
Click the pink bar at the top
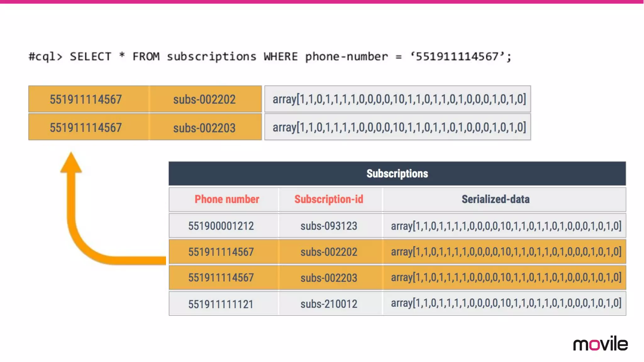[322, 2]
